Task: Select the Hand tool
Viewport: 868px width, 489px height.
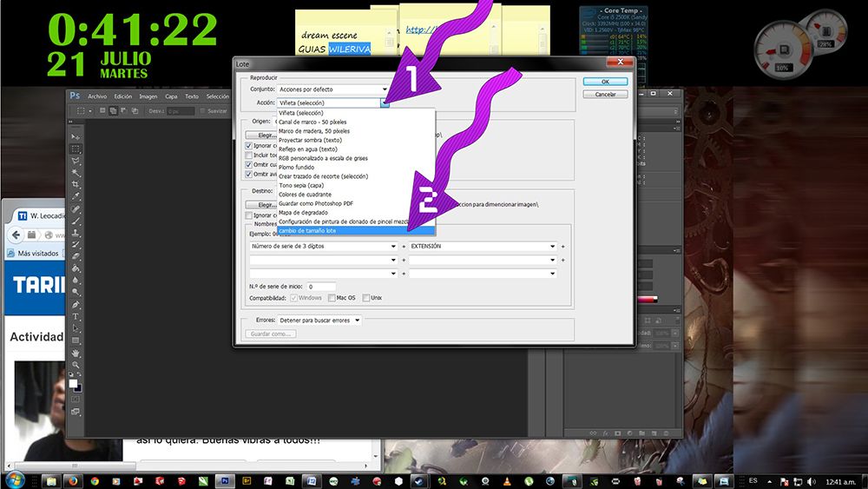Action: click(76, 353)
